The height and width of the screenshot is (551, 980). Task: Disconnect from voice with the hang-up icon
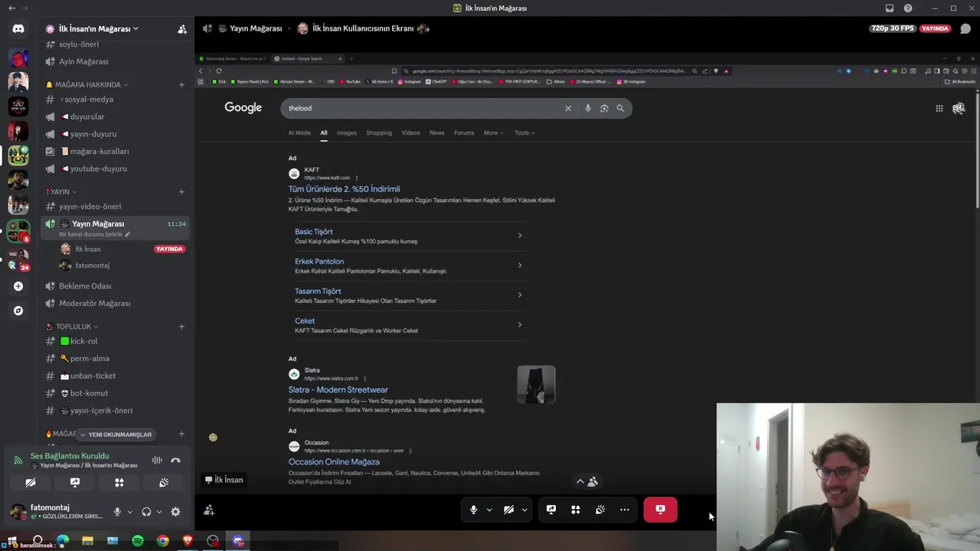tap(175, 460)
